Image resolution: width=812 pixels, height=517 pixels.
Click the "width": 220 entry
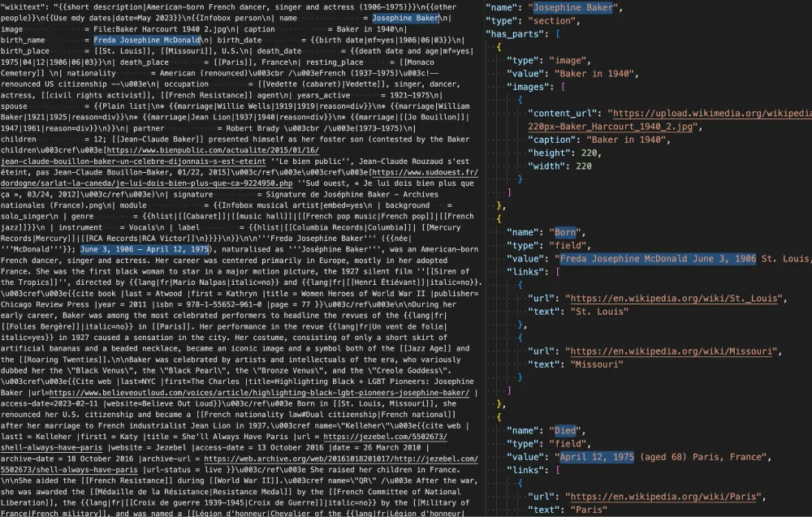pyautogui.click(x=559, y=166)
